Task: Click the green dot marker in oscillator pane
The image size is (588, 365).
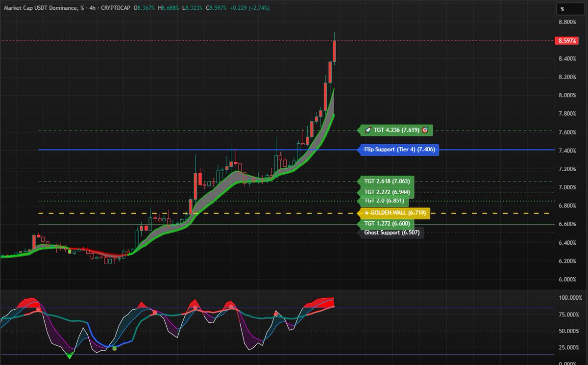Action: click(114, 348)
